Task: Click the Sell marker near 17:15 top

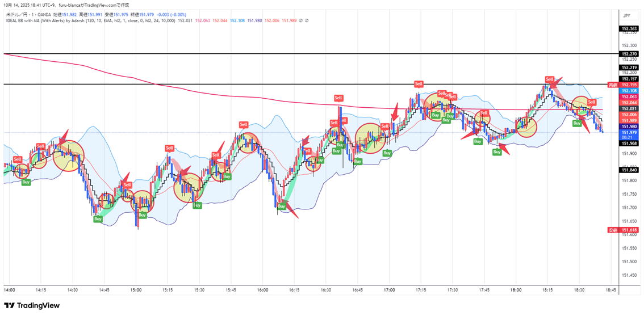Action: click(x=419, y=83)
